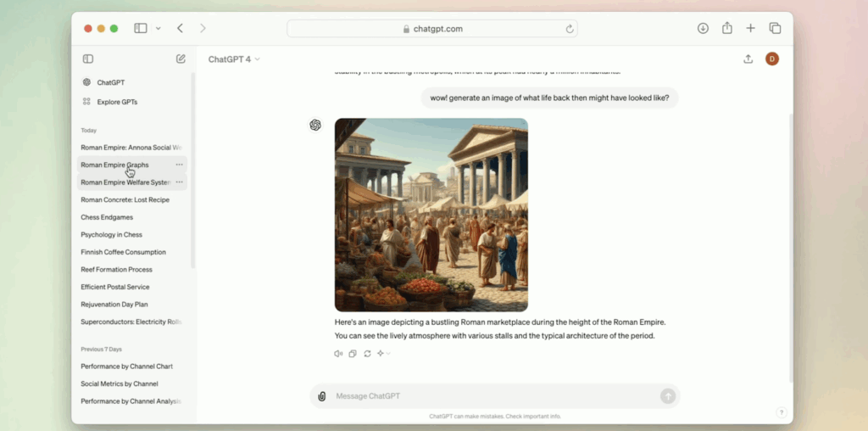Image resolution: width=868 pixels, height=431 pixels.
Task: Open the model switch sparkle icon under the response
Action: pos(384,354)
